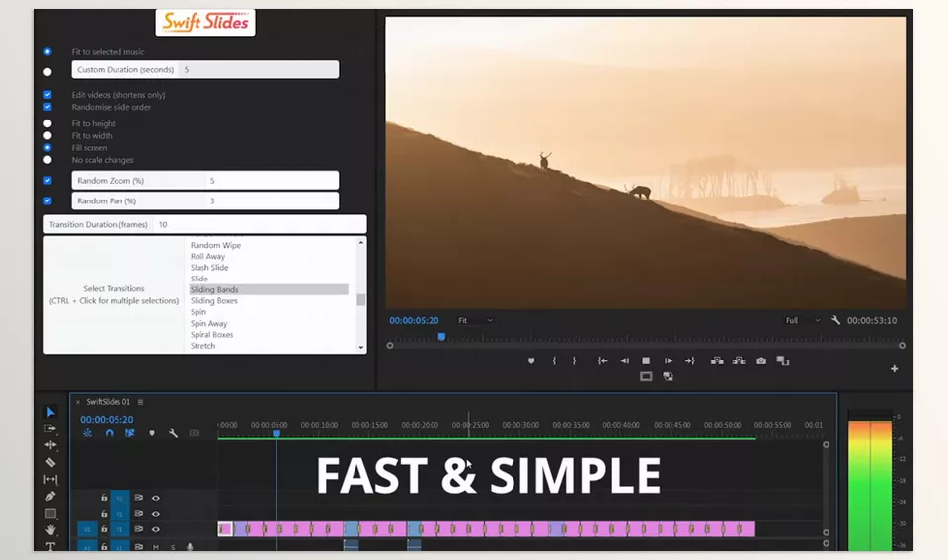Viewport: 948px width, 560px height.
Task: Go to Out point
Action: pyautogui.click(x=690, y=361)
